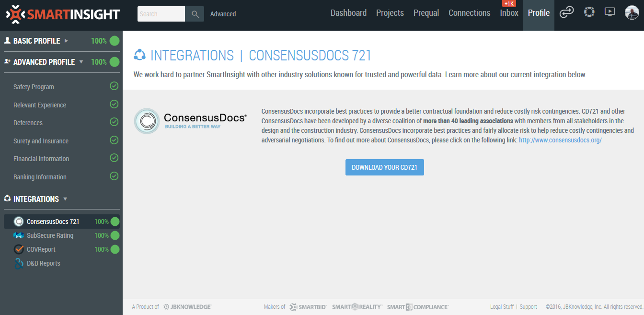Open Financial Information section

41,159
